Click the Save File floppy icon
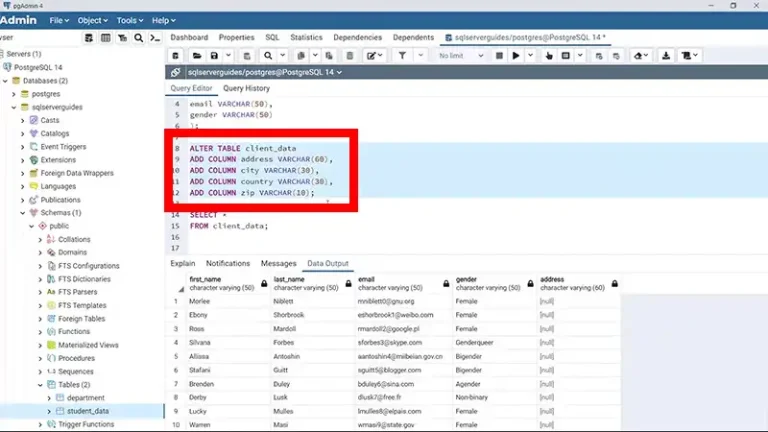Viewport: 768px width, 432px height. [x=214, y=56]
